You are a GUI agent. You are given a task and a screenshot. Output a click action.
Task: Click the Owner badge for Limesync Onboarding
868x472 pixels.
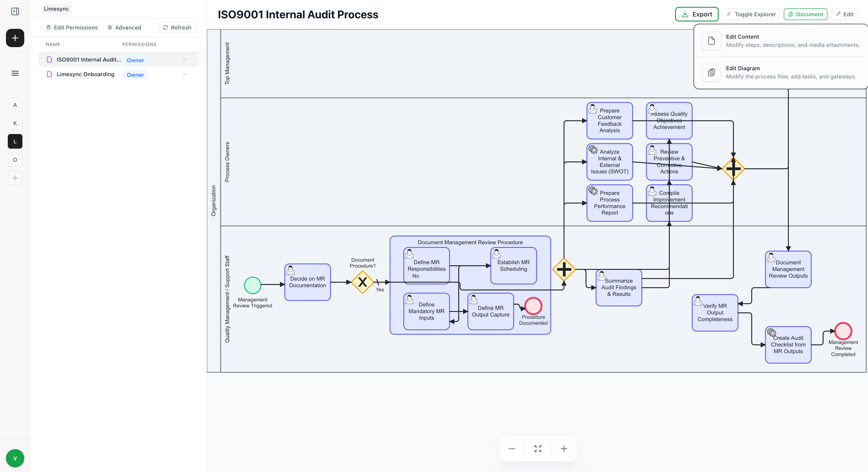[135, 75]
